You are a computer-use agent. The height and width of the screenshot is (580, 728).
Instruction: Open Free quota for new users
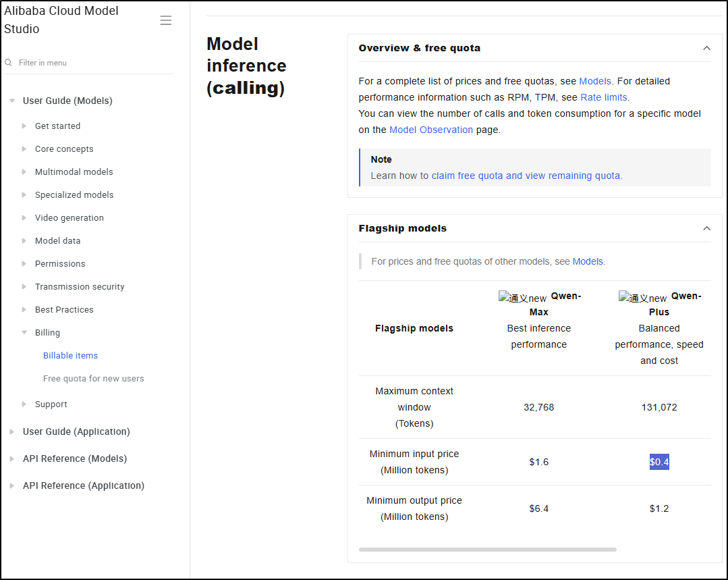93,378
